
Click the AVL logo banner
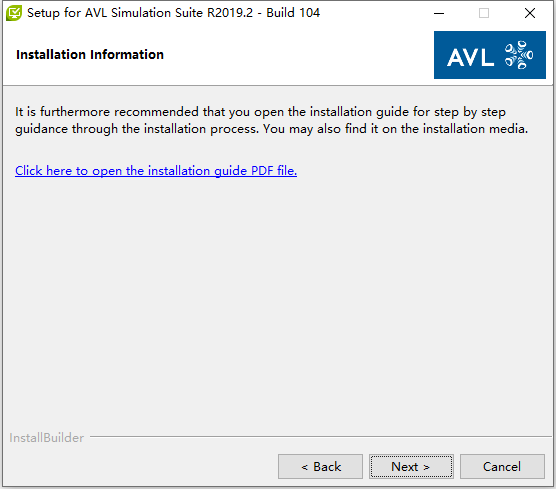click(x=490, y=55)
